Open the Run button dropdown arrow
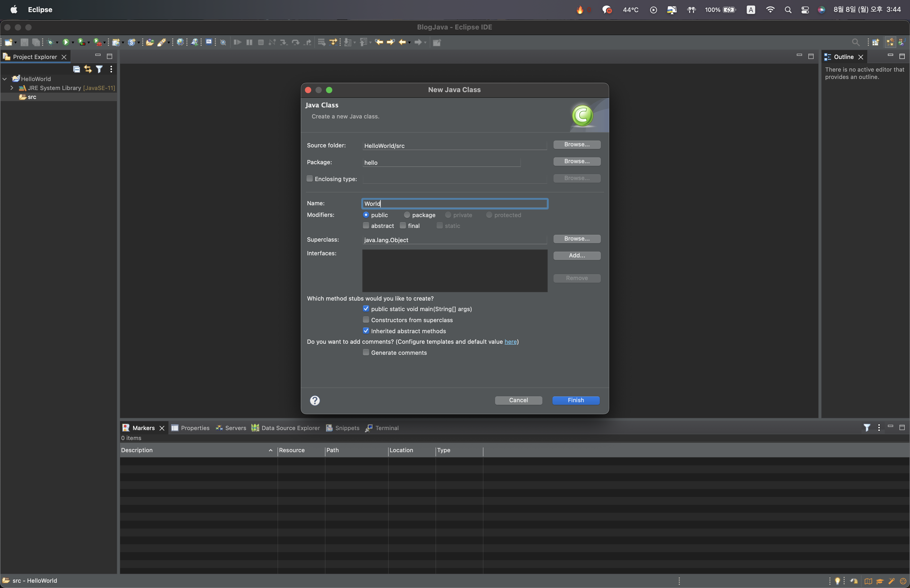This screenshot has width=910, height=588. [73, 42]
